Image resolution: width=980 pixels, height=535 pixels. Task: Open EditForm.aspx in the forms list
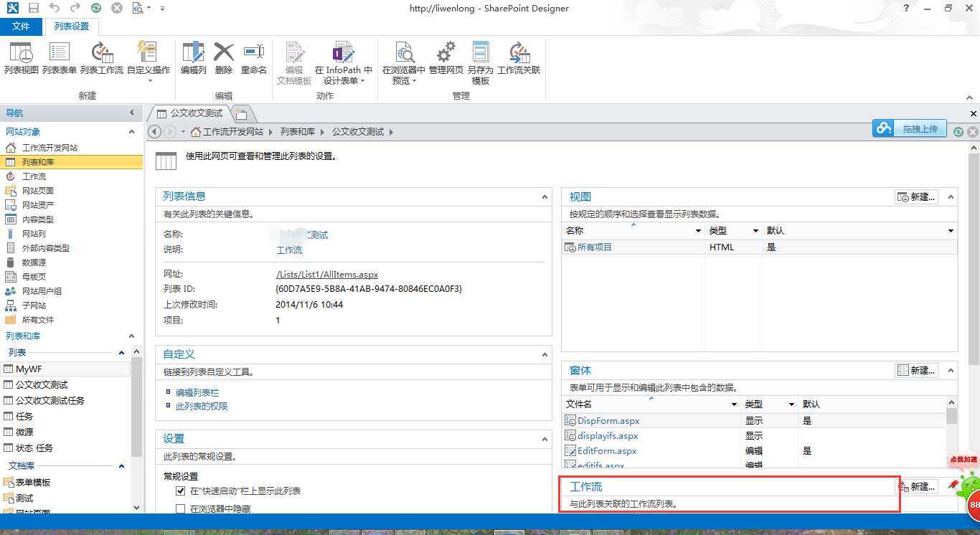(607, 451)
